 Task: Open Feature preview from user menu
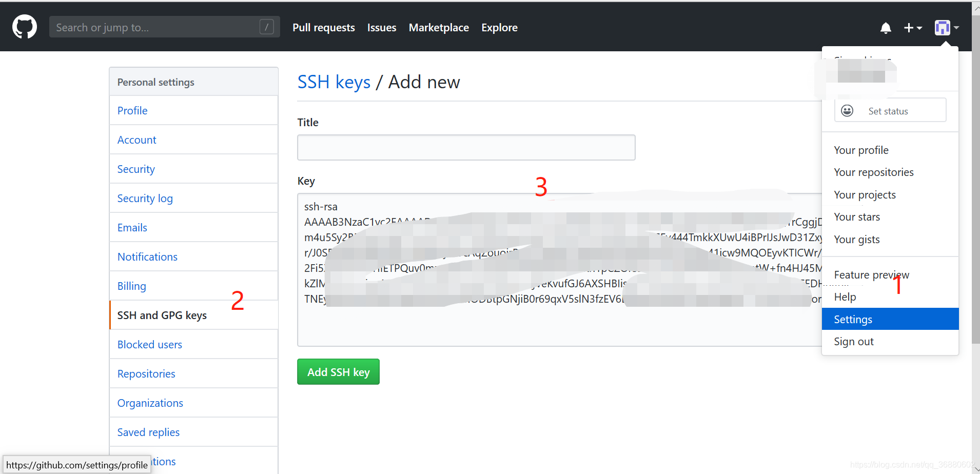(890, 275)
